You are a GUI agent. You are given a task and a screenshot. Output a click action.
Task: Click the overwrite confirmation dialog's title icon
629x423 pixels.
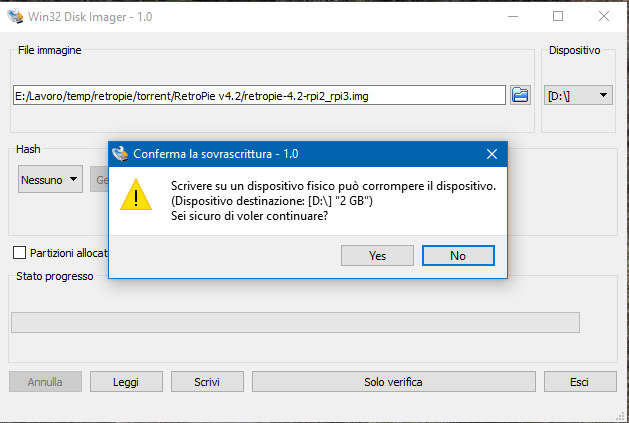pos(121,154)
